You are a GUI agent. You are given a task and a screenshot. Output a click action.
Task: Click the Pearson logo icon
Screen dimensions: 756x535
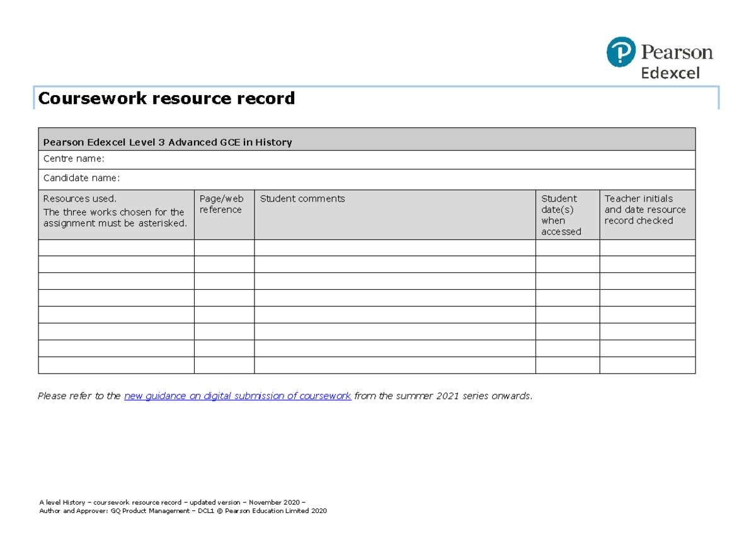point(621,52)
